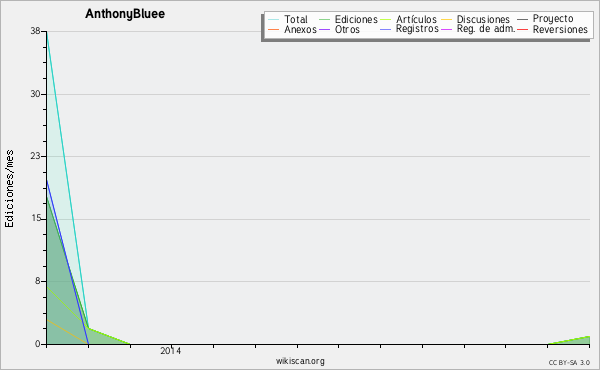Select the Registros legend entry
This screenshot has width=600, height=370.
(x=409, y=29)
